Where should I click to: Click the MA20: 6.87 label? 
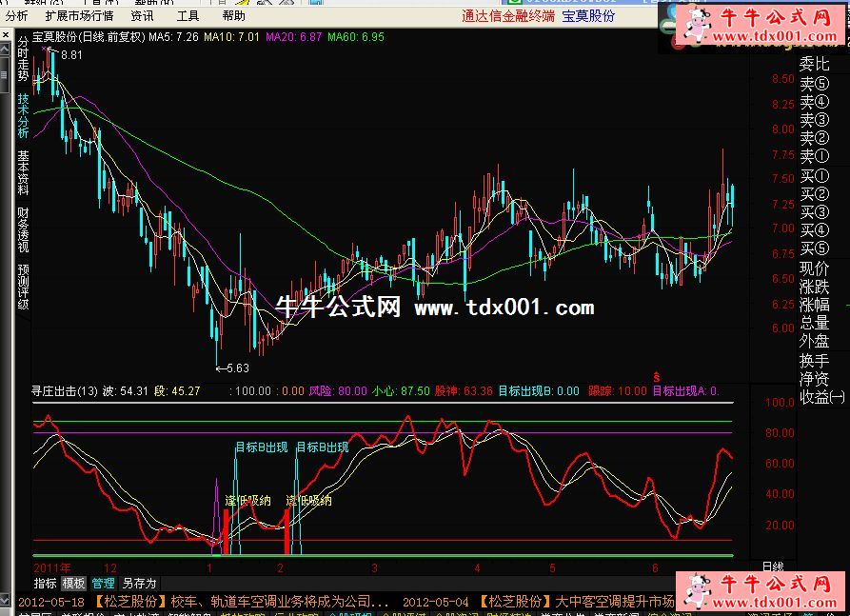(294, 37)
